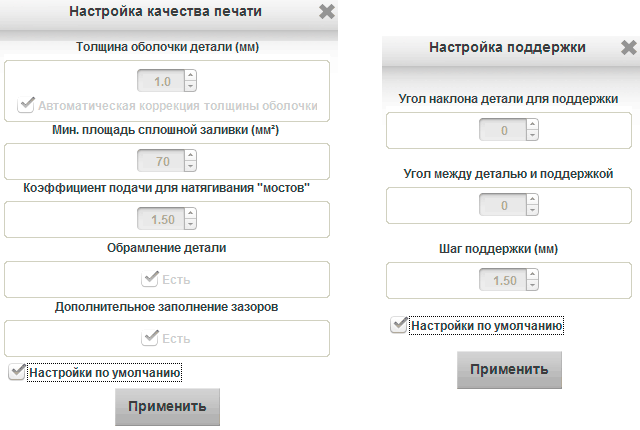Close the support settings dialog
This screenshot has width=640, height=430.
click(x=628, y=47)
